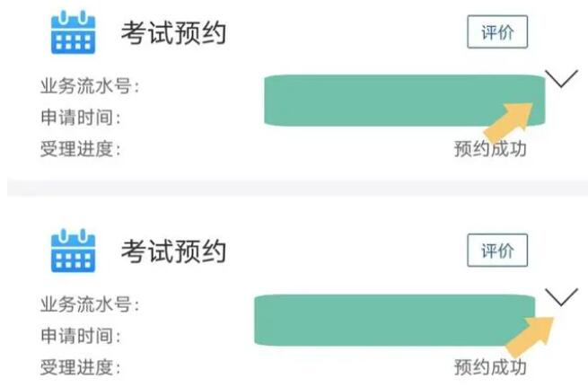Tap 申请时间 label in the second card

pyautogui.click(x=80, y=336)
